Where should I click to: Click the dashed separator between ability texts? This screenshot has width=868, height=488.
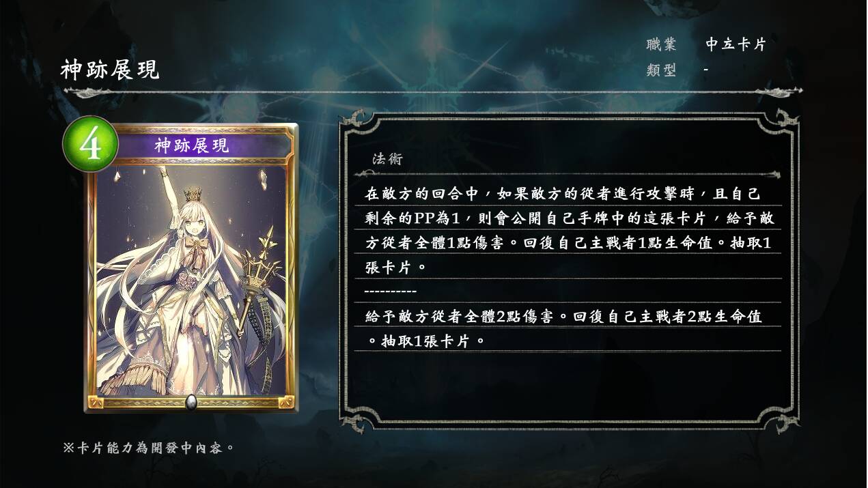391,291
